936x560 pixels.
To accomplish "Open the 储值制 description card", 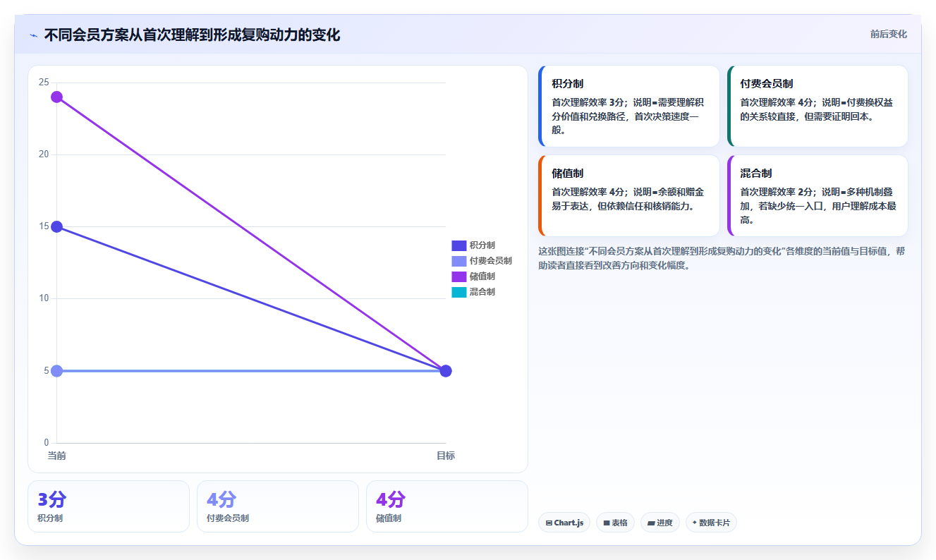I will 628,196.
